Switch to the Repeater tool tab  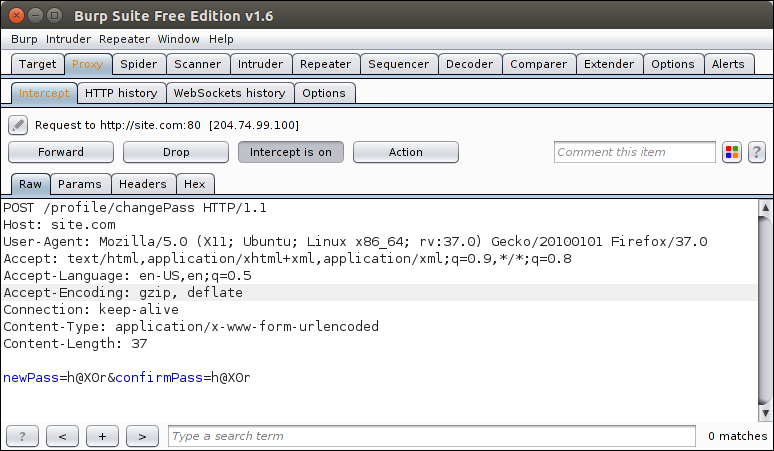click(x=326, y=64)
